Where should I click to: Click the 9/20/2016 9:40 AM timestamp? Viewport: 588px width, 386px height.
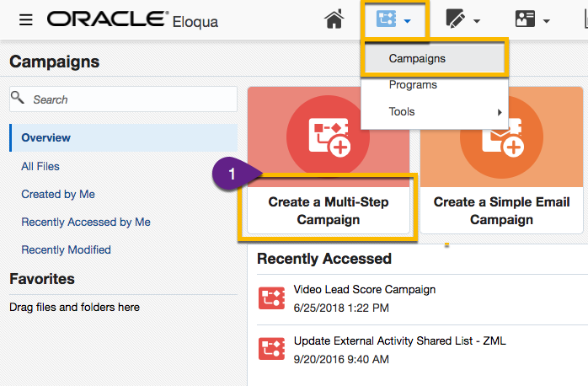tap(341, 359)
